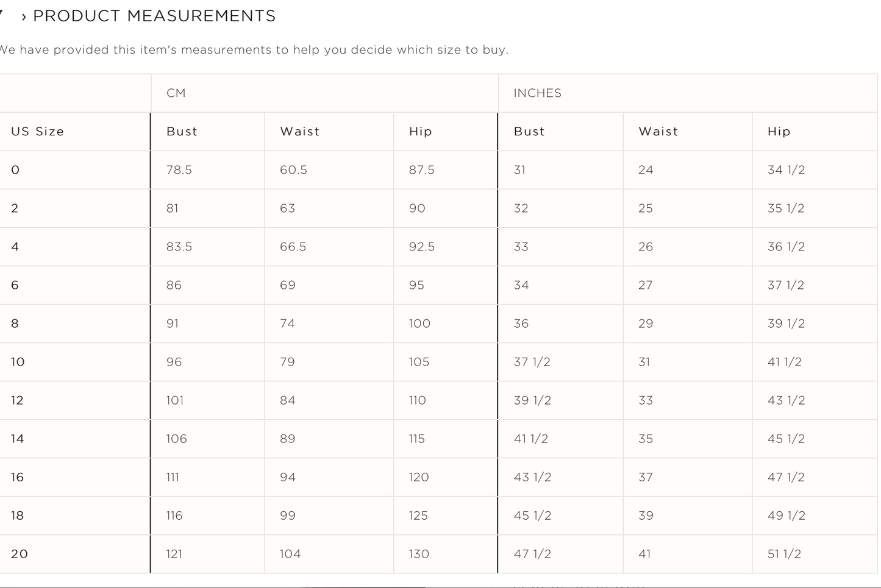Click the 51 1/2 hip inches value
Image resolution: width=881 pixels, height=588 pixels.
(x=784, y=554)
